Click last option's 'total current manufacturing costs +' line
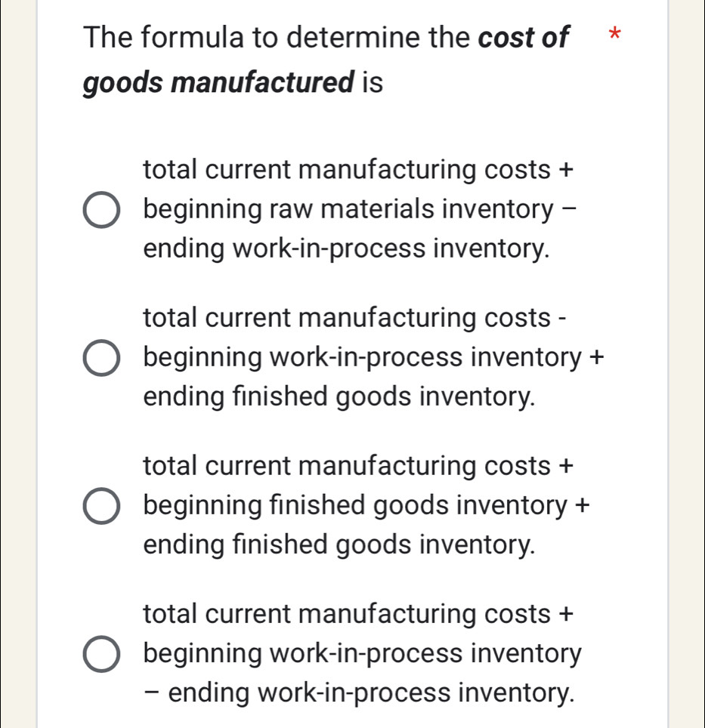 click(x=358, y=612)
